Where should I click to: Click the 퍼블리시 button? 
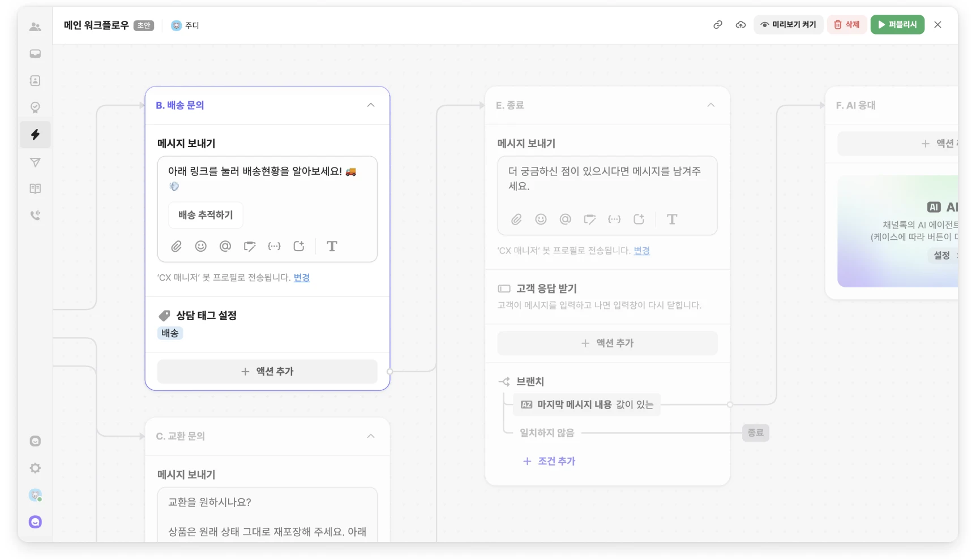pyautogui.click(x=897, y=24)
